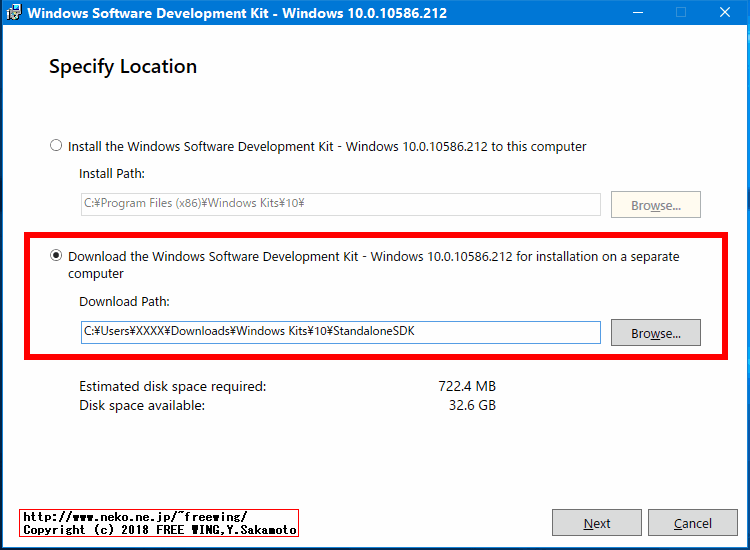Click the 'Specify Location' heading
The image size is (750, 550).
click(x=123, y=66)
